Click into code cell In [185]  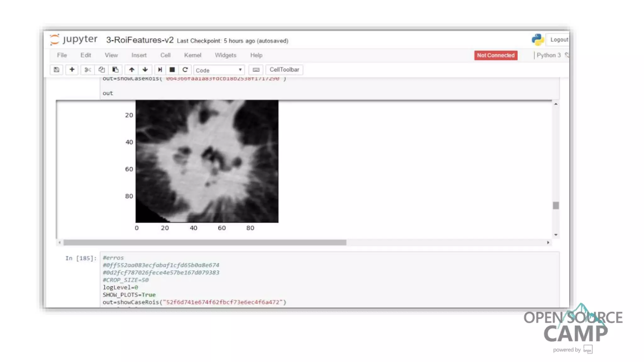330,280
